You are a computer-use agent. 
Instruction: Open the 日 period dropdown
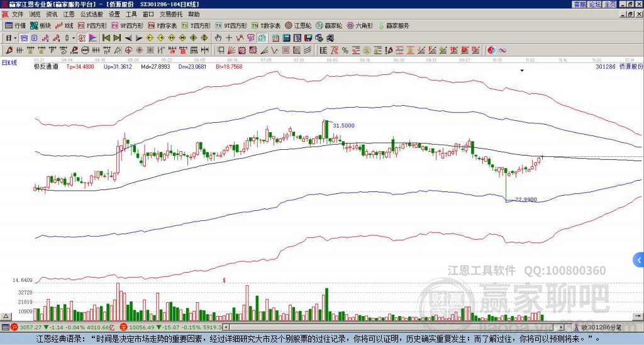click(11, 38)
